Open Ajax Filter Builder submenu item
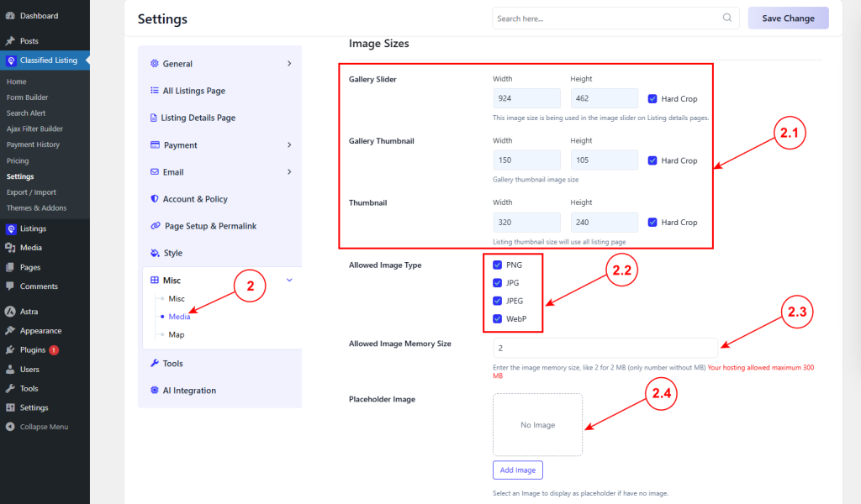This screenshot has height=504, width=861. click(x=34, y=129)
